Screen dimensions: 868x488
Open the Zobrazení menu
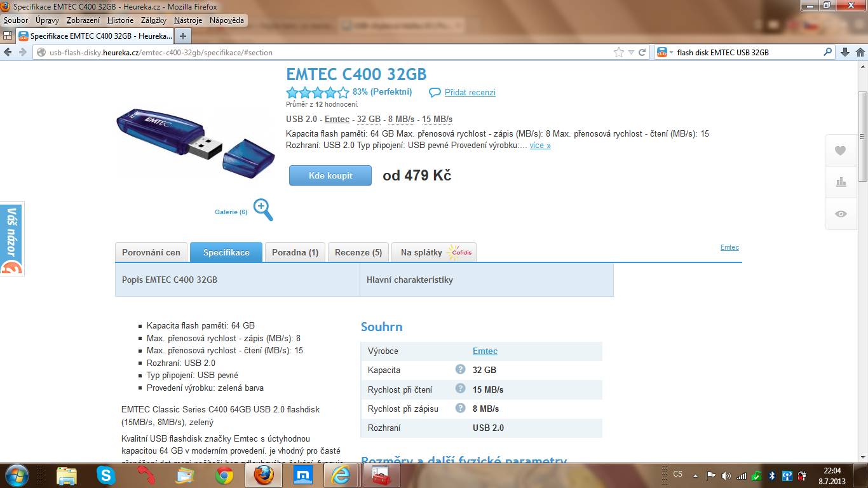[83, 20]
